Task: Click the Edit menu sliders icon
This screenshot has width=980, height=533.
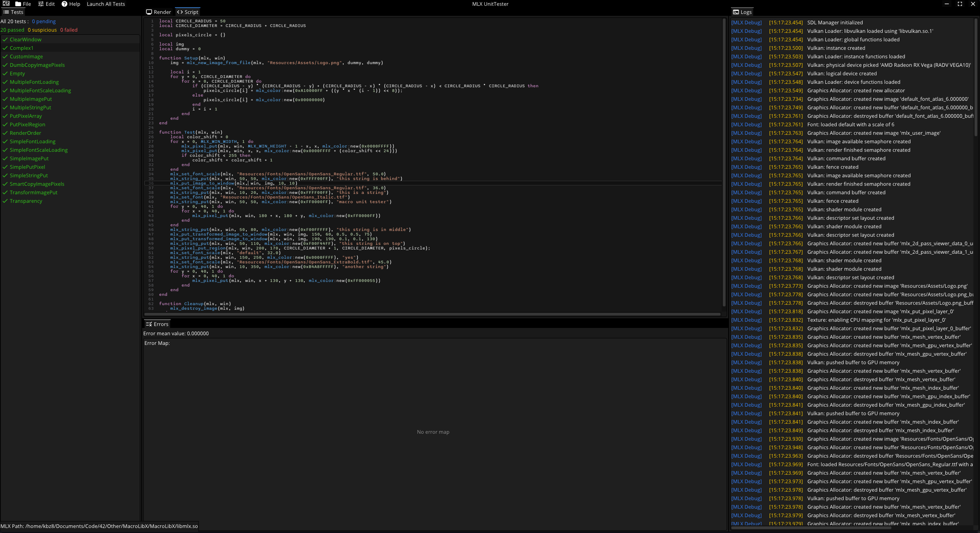Action: [x=41, y=4]
